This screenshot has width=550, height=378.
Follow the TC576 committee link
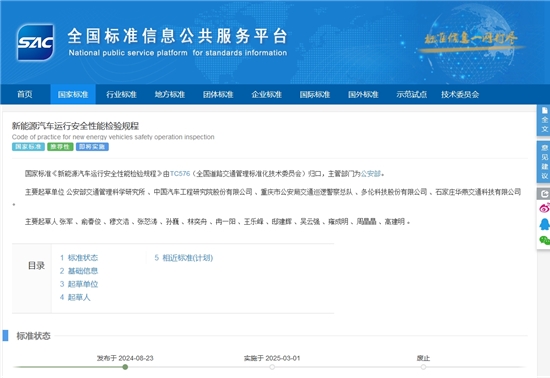(x=180, y=174)
